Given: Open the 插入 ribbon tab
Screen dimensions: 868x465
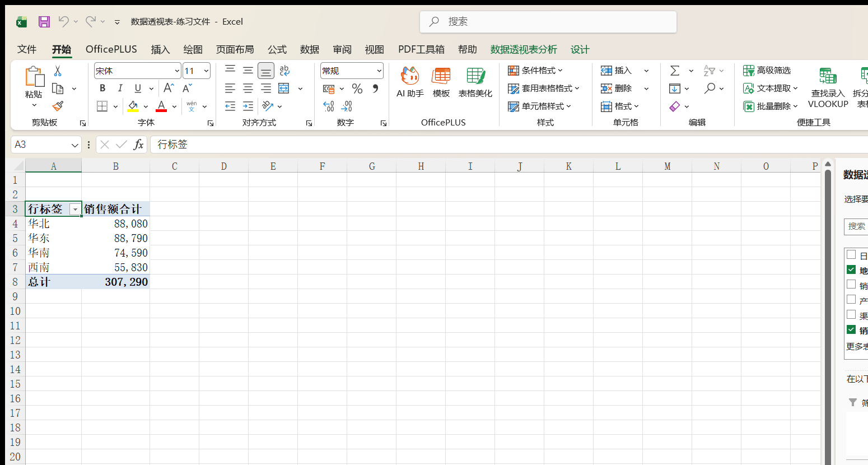Looking at the screenshot, I should click(x=160, y=49).
